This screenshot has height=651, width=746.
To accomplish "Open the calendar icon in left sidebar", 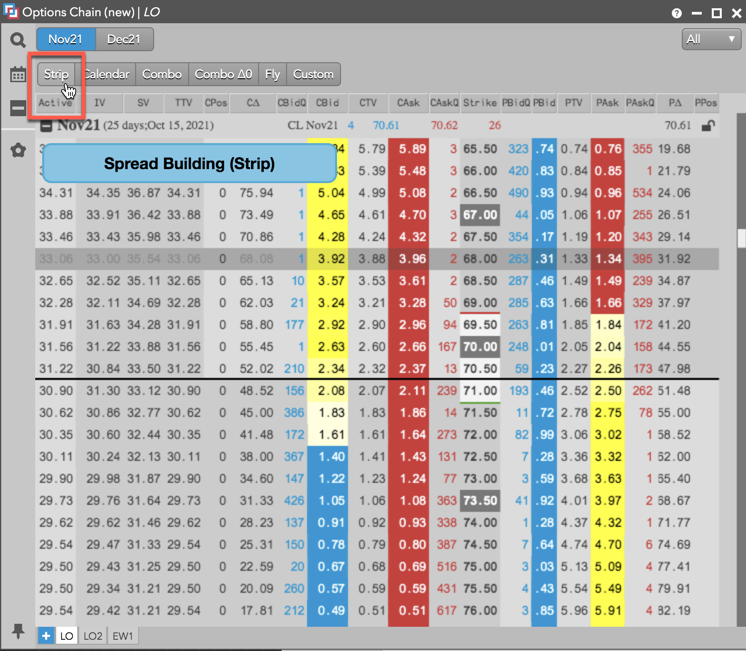I will (x=18, y=74).
